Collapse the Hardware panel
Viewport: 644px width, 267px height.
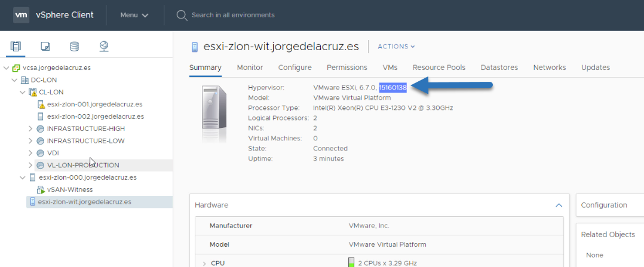click(559, 205)
